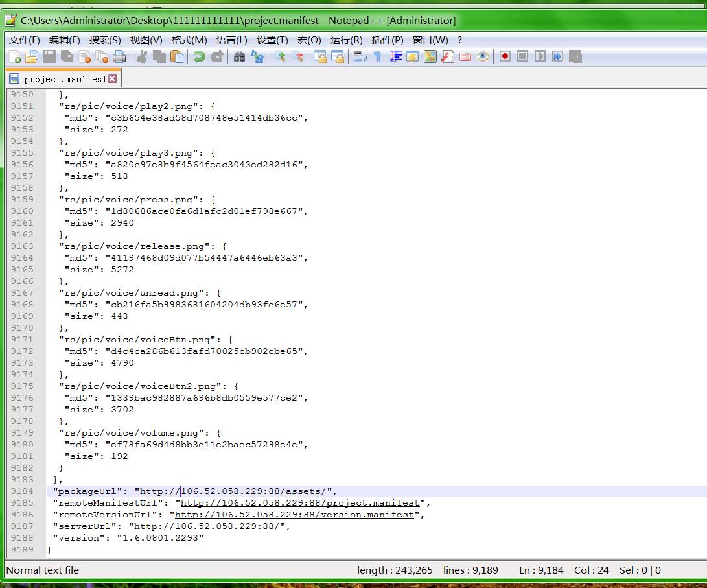Create a new file from the toolbar

click(14, 57)
